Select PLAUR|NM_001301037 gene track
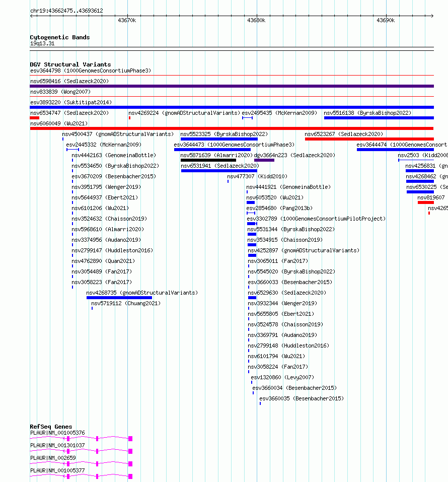 click(x=81, y=451)
